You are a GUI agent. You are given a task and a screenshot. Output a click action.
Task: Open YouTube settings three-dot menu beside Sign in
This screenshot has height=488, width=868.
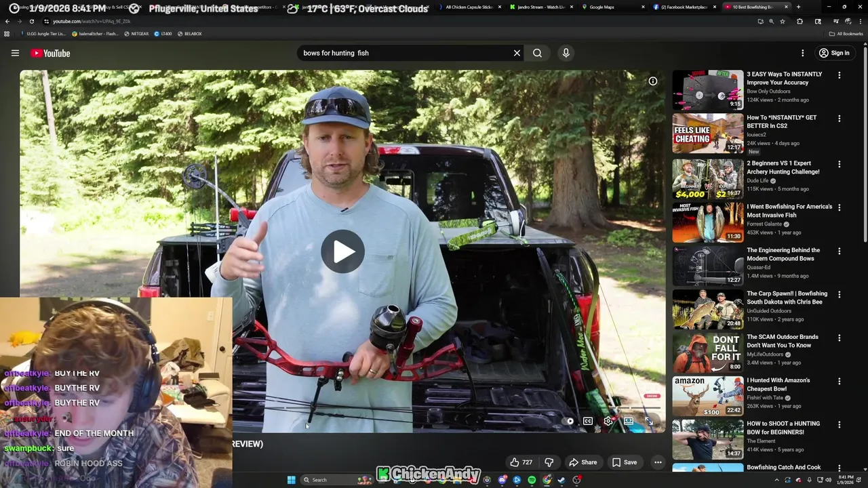(x=802, y=53)
